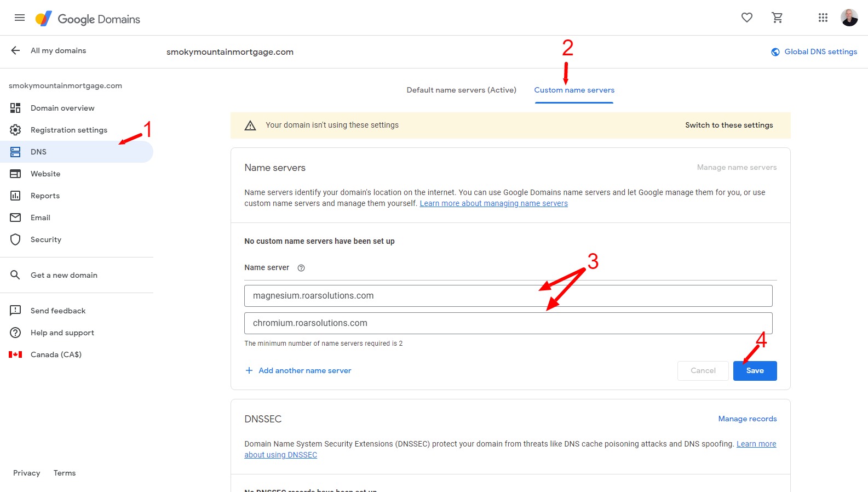Change currency Canada (CA$)
The image size is (868, 492).
pyautogui.click(x=56, y=354)
